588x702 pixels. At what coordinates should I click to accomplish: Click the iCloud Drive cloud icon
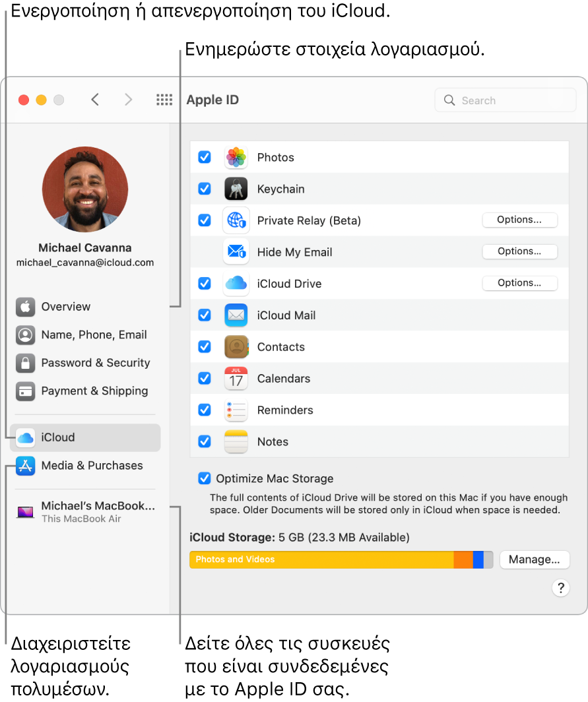tap(236, 283)
